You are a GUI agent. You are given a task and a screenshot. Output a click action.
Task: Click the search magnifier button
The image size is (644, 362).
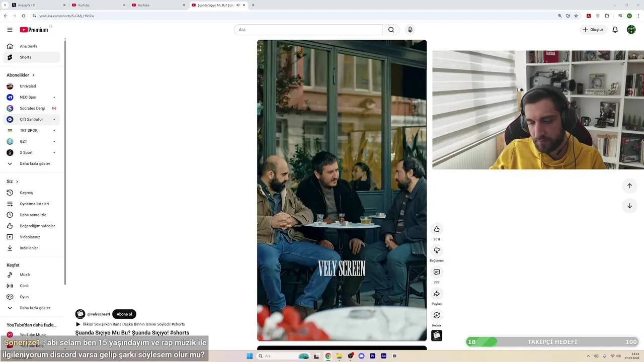[391, 30]
